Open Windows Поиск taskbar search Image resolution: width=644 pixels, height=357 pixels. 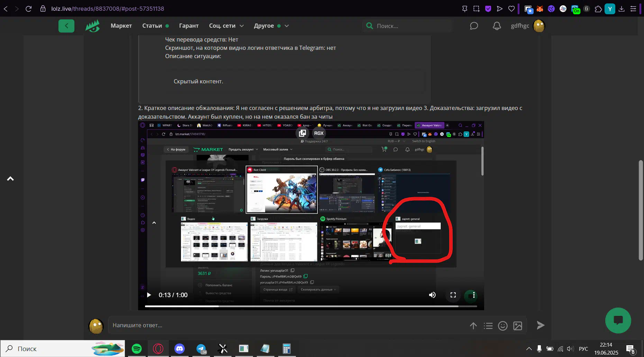62,349
